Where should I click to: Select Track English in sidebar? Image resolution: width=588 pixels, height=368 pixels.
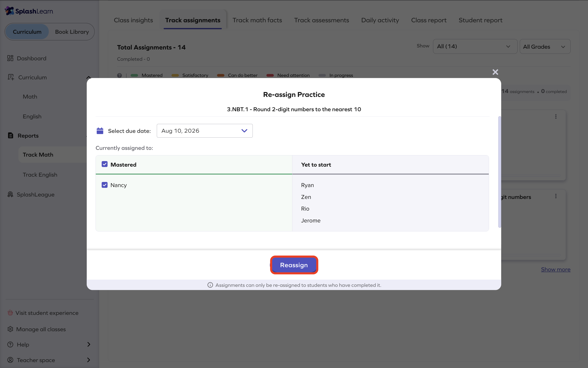coord(40,175)
